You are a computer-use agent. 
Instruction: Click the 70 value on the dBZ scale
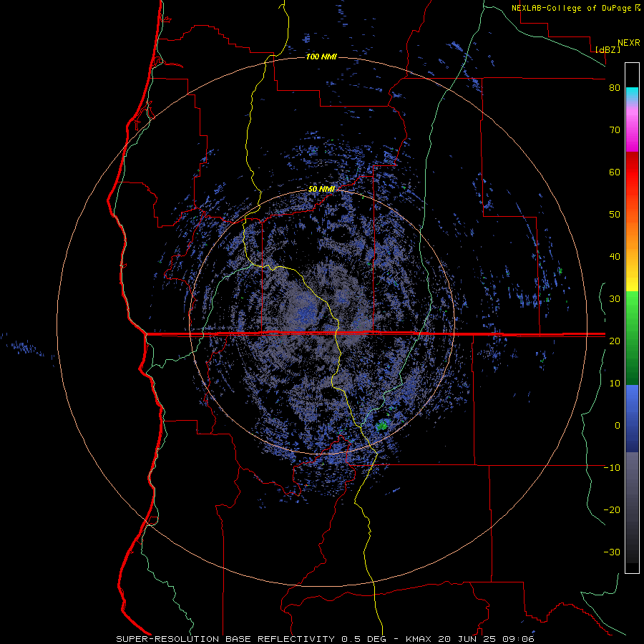615,130
